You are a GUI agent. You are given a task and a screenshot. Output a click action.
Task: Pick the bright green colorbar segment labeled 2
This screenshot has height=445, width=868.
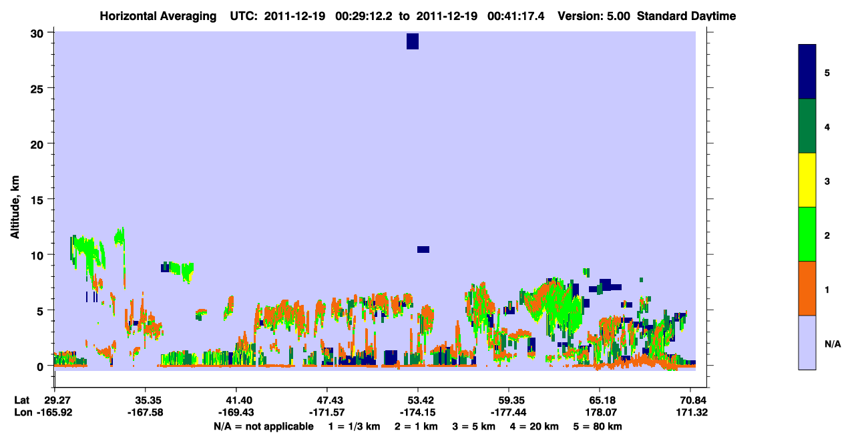[x=807, y=234]
